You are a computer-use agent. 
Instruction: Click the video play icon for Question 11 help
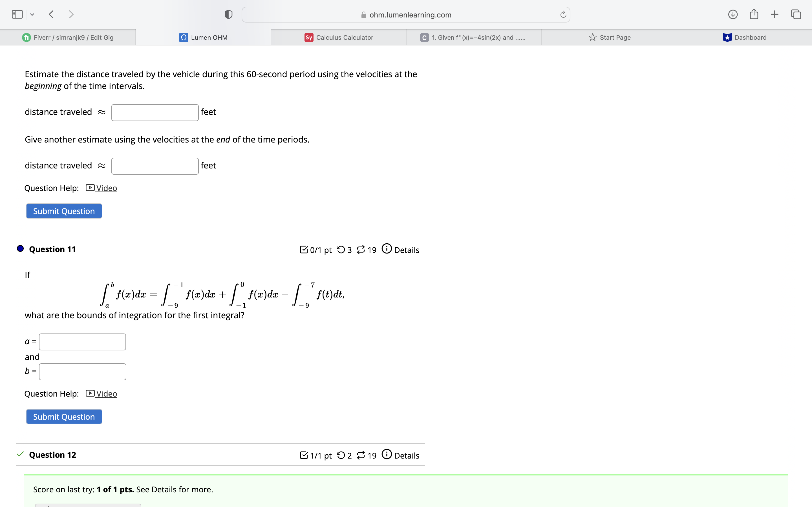click(x=90, y=393)
